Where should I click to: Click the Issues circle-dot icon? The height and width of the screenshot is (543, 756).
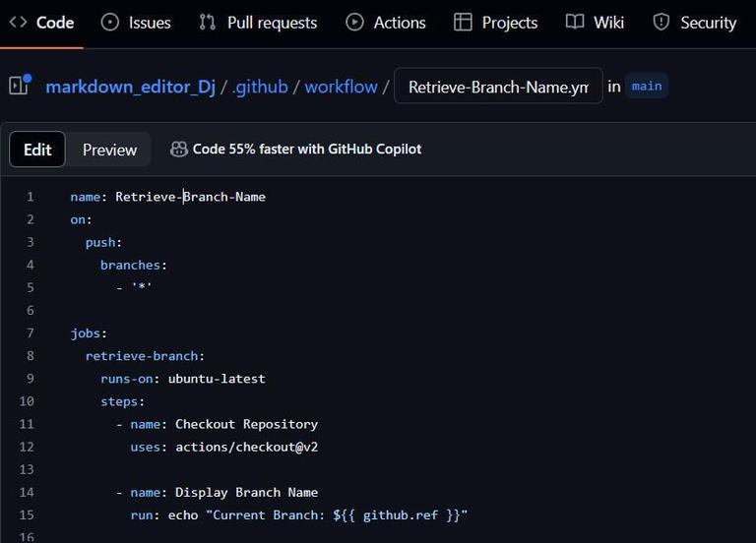click(110, 23)
